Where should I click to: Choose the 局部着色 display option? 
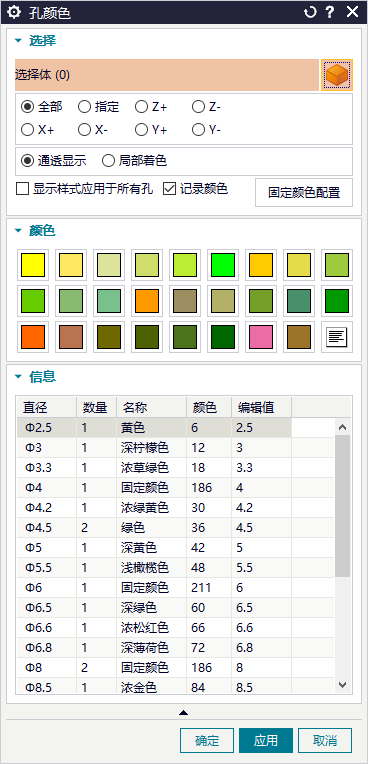coord(108,161)
